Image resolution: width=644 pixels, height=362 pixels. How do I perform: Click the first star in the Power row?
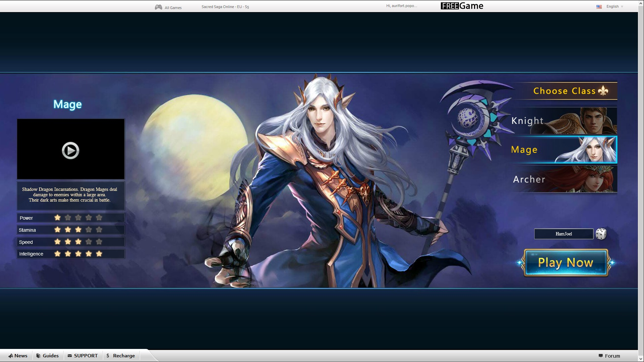pyautogui.click(x=58, y=218)
